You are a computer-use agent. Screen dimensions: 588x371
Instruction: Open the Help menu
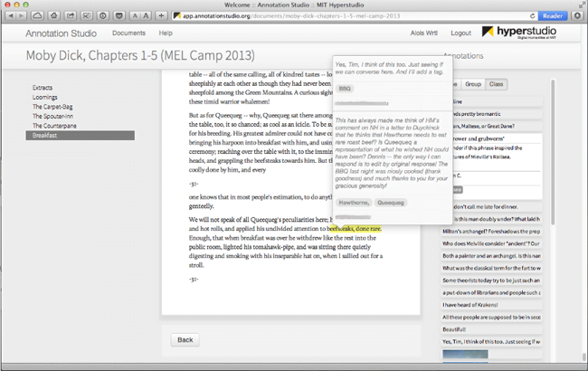[166, 33]
